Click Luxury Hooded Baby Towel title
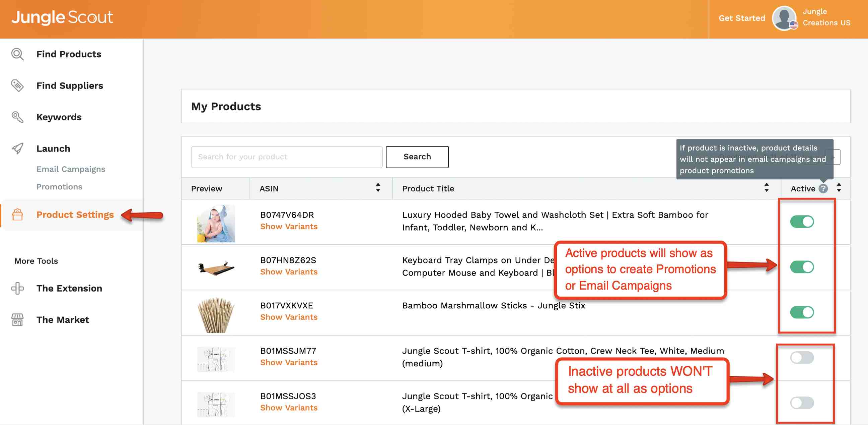 pyautogui.click(x=555, y=221)
